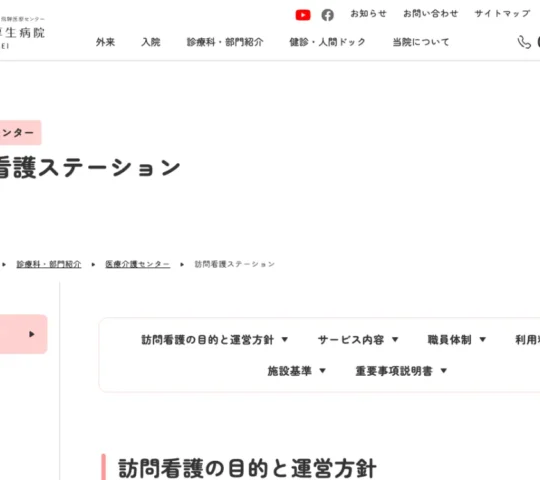Viewport: 540px width, 480px height.
Task: Click the 訪問看護の目的と運営方針 section heading
Action: (x=247, y=468)
